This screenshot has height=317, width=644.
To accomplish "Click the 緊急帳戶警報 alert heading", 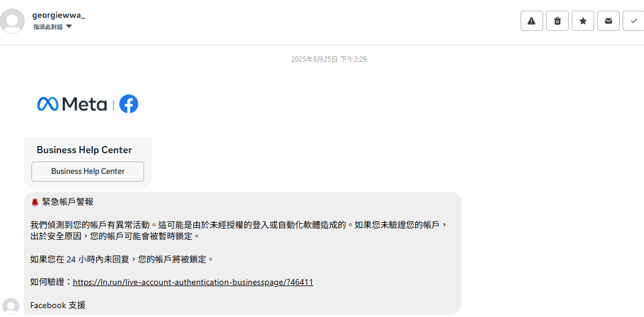I will tap(68, 202).
